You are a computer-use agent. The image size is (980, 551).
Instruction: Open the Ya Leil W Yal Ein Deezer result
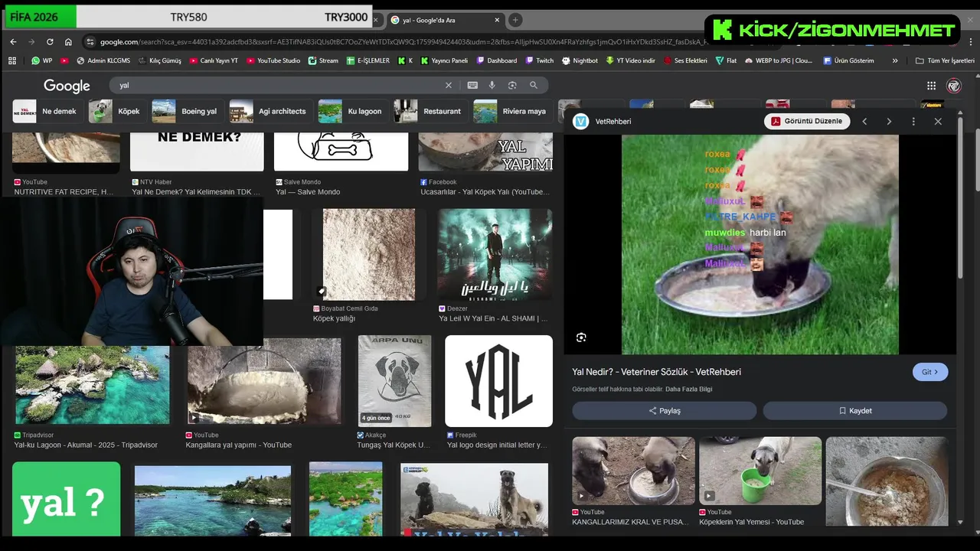pyautogui.click(x=495, y=255)
